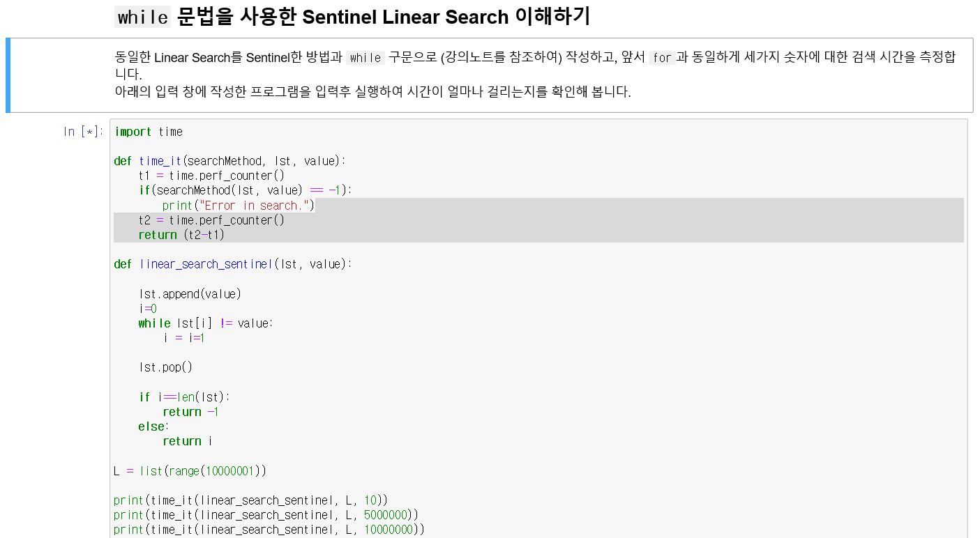
Task: Click the 'lst.pop()' line
Action: [165, 367]
